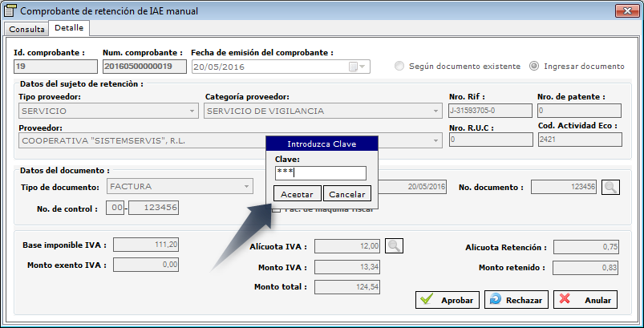Click Aceptar in the Introduzca Clave dialog
This screenshot has height=328, width=644.
click(x=298, y=194)
